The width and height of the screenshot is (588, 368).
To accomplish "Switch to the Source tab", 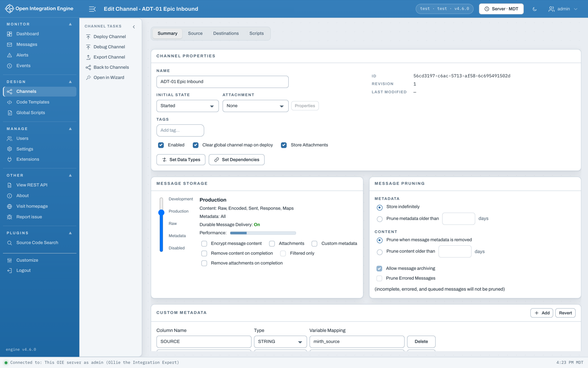I will (x=195, y=34).
